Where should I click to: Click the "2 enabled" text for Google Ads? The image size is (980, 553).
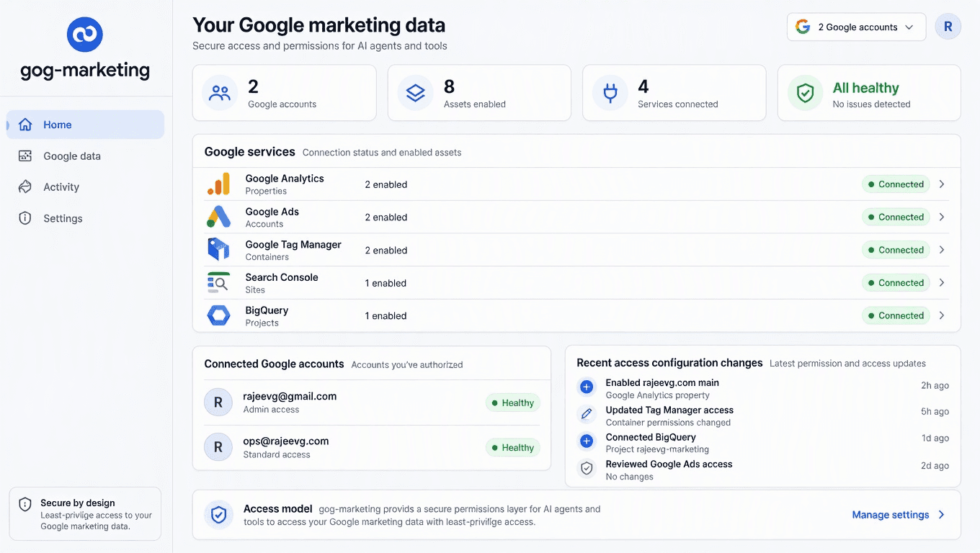(x=386, y=217)
